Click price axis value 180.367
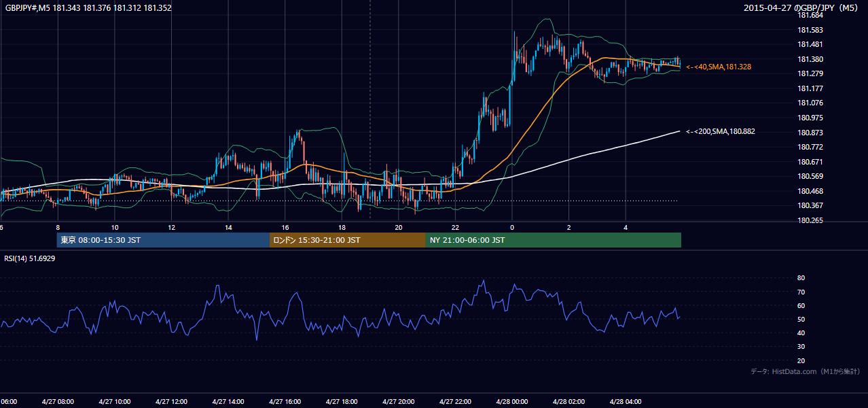 click(x=810, y=205)
